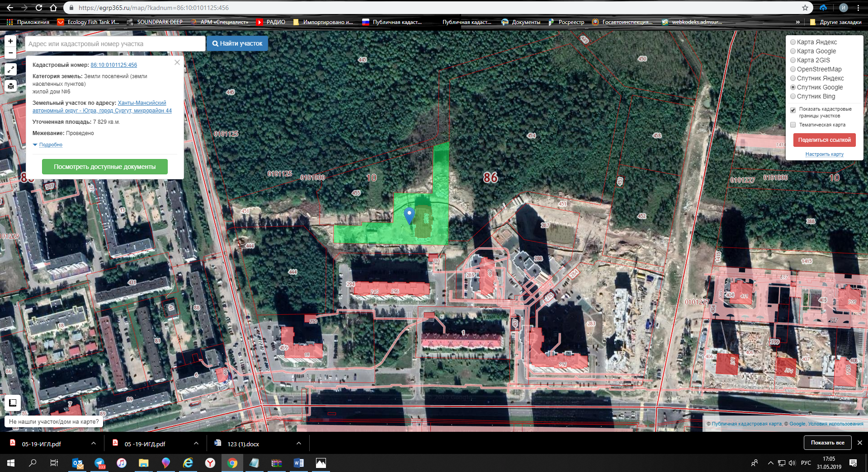Screen dimensions: 868x472
Task: Click the layer panel icon at bottom-left of map
Action: (13, 402)
